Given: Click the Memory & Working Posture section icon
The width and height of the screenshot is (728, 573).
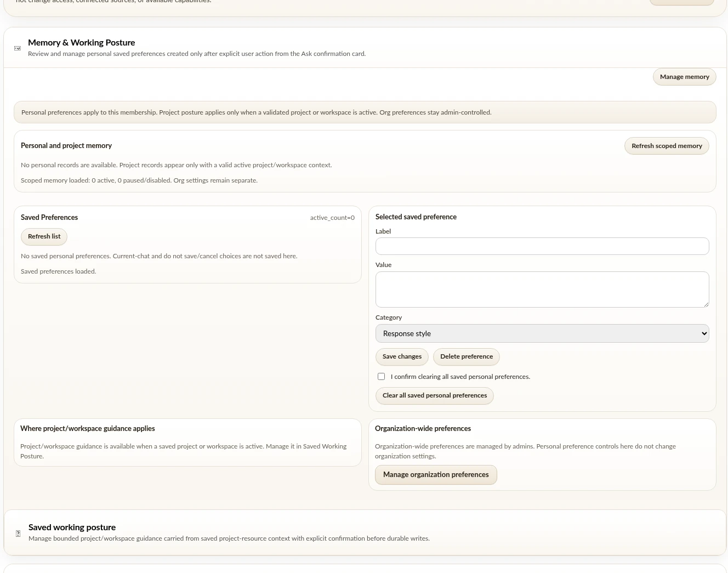Looking at the screenshot, I should click(18, 48).
